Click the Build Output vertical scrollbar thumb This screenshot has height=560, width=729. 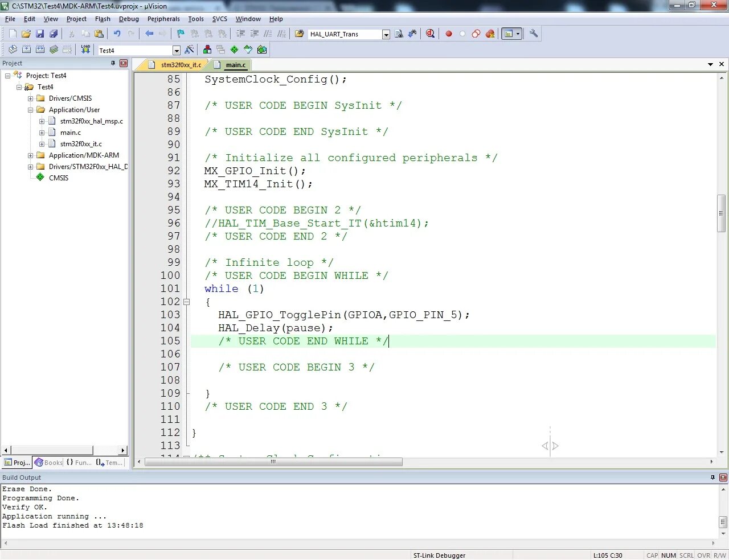(723, 522)
